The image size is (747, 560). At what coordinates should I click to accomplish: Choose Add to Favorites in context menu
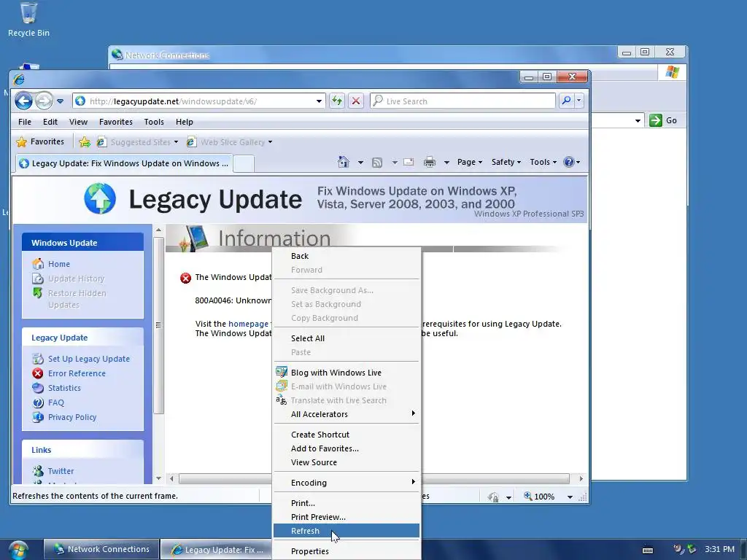[x=347, y=448]
